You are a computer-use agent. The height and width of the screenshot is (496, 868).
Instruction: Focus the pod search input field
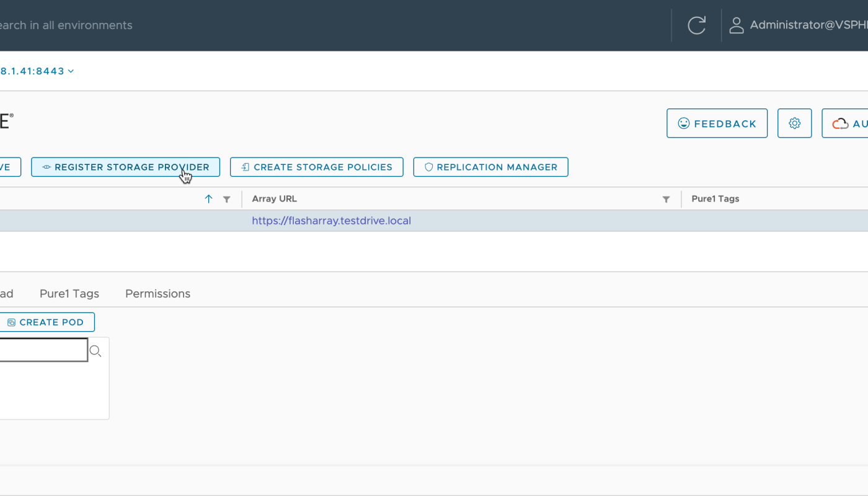42,350
